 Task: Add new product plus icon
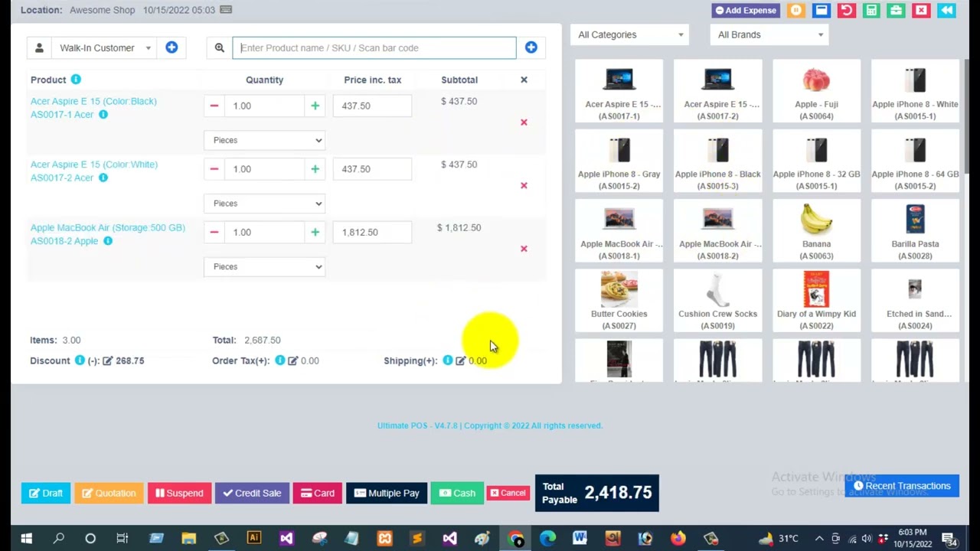click(x=531, y=47)
